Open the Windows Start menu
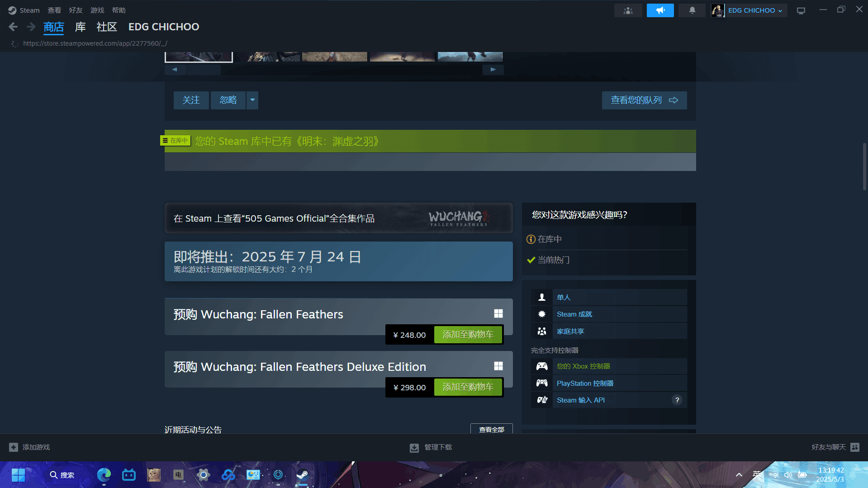The width and height of the screenshot is (868, 488). [18, 475]
